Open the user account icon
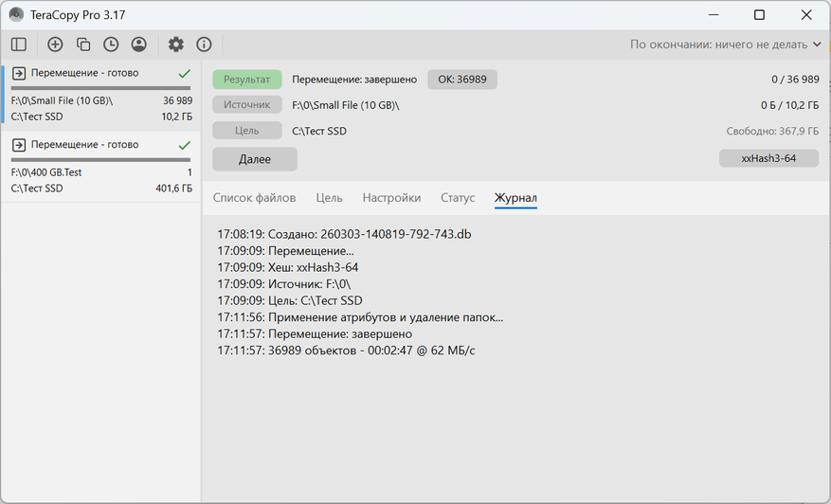This screenshot has height=504, width=831. (x=139, y=45)
